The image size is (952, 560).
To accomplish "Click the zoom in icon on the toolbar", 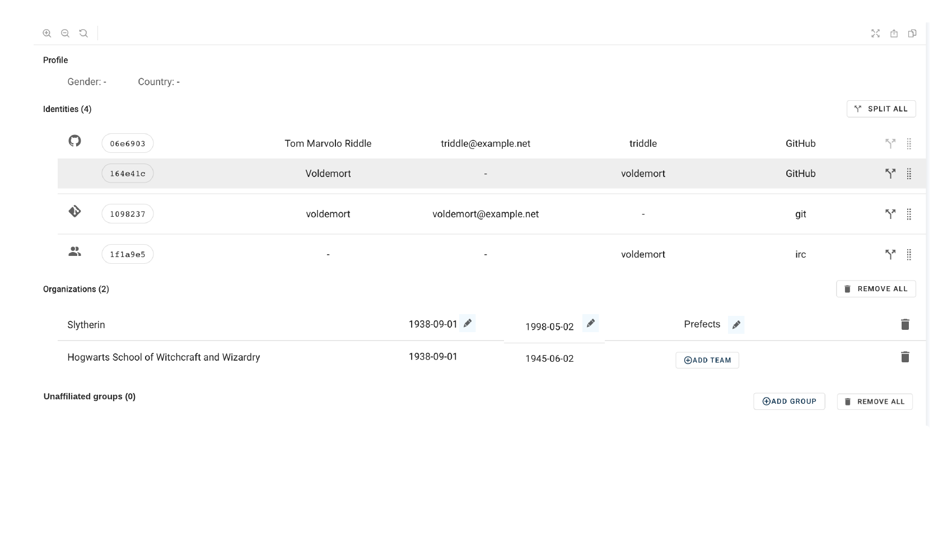I will (47, 33).
